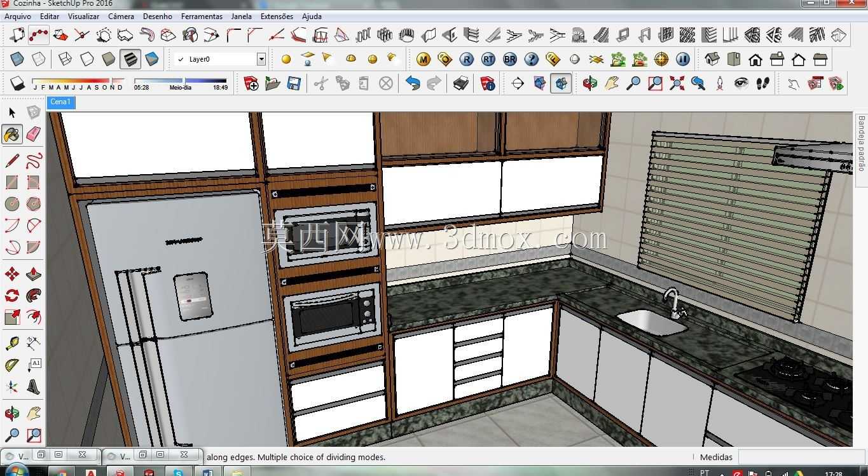Open the Visualizar menu

click(x=84, y=17)
